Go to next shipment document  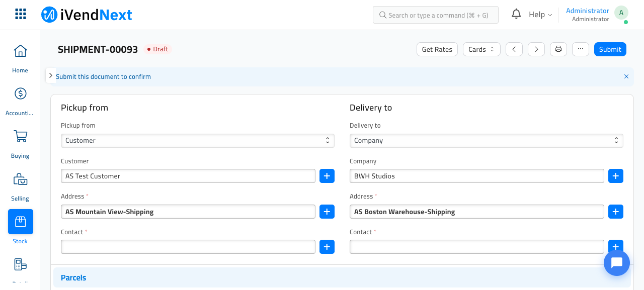(536, 49)
